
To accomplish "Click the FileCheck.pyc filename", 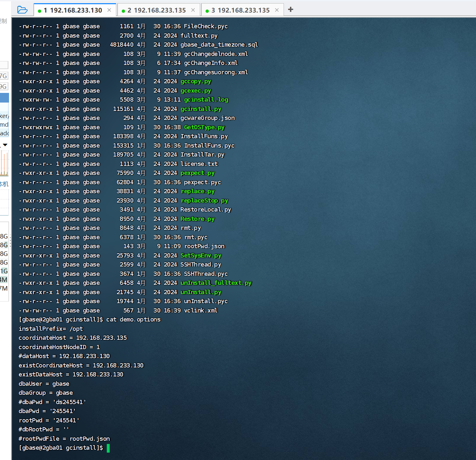I will [x=206, y=26].
